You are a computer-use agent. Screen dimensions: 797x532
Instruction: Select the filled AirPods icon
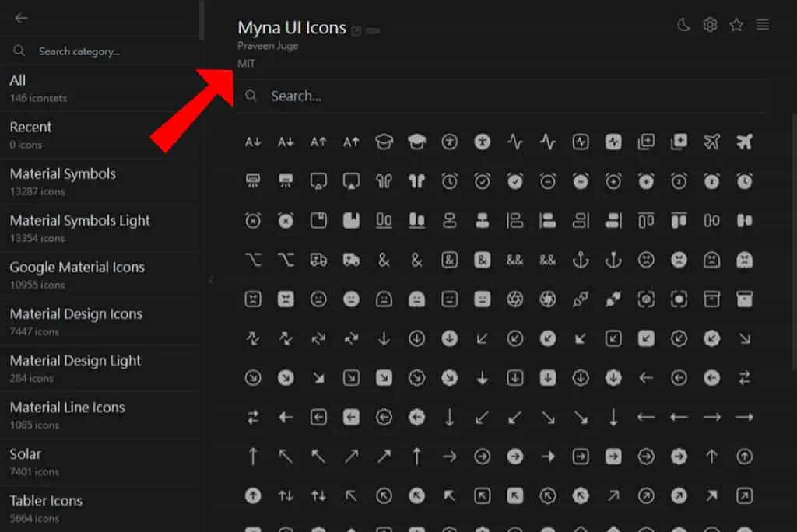coord(417,181)
